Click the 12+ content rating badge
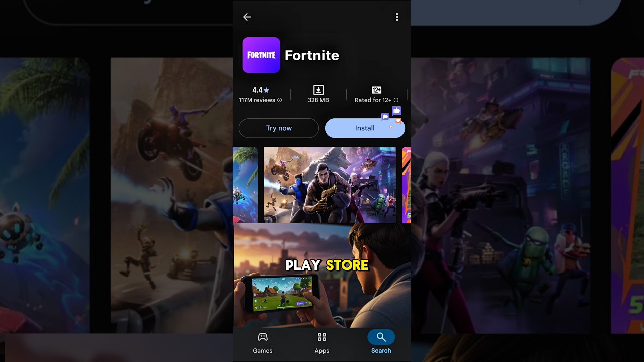644x362 pixels. (x=376, y=90)
